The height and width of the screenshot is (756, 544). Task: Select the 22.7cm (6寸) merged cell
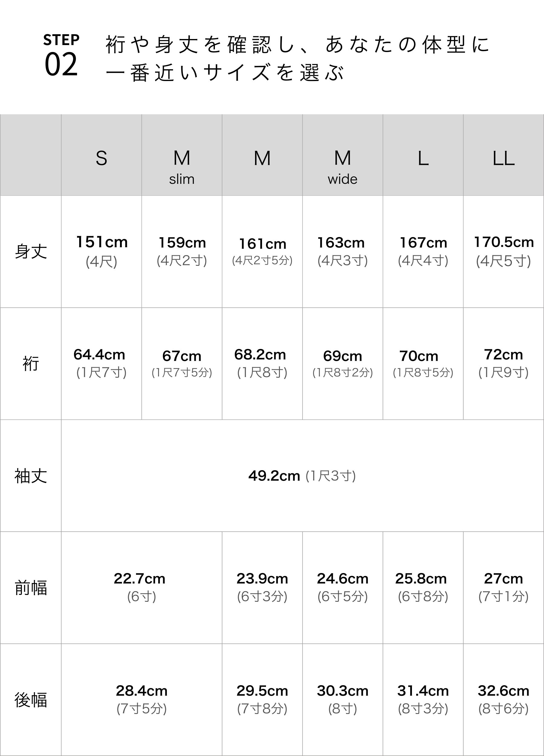coord(141,587)
